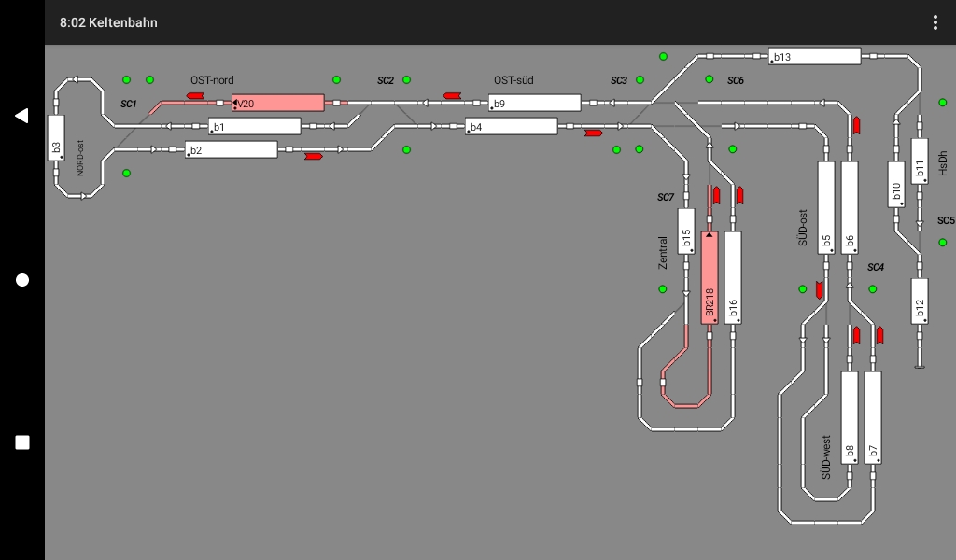Open the three-dot overflow menu
Screen dimensions: 956x560
[935, 22]
